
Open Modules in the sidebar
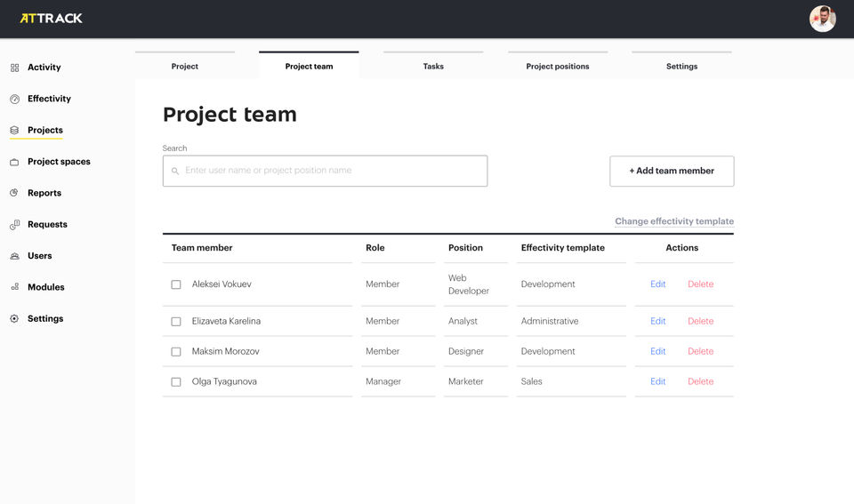(x=45, y=287)
